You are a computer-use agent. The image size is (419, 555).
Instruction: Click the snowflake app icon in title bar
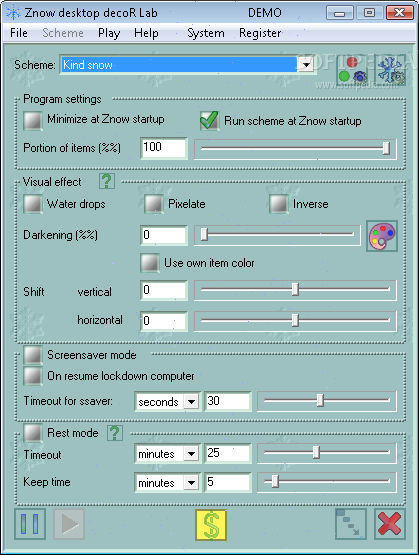[x=13, y=13]
